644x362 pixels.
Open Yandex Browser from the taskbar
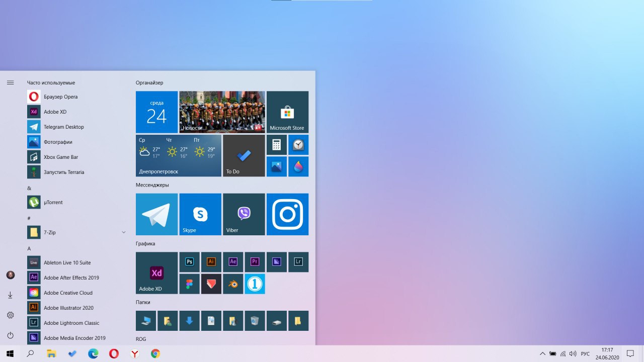coord(135,353)
